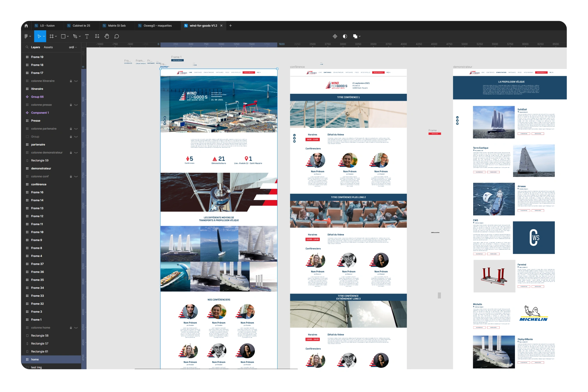This screenshot has height=392, width=588.
Task: Show the hidden colonne demonstrateur layer
Action: point(76,153)
